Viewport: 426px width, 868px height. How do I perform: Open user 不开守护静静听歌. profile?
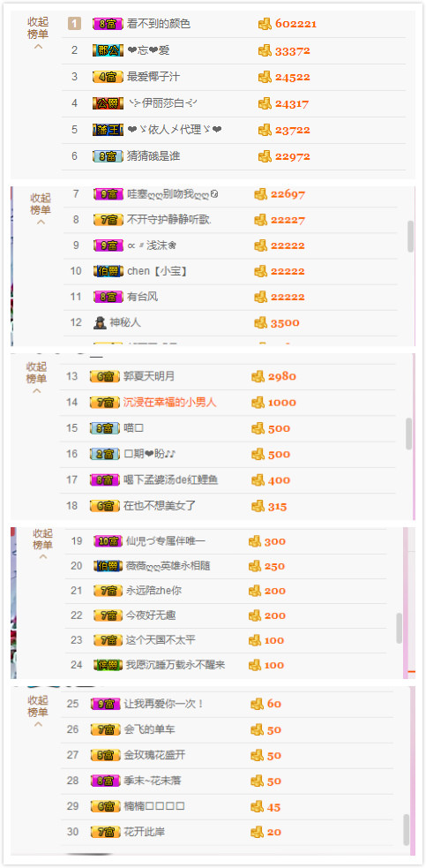coord(169,220)
